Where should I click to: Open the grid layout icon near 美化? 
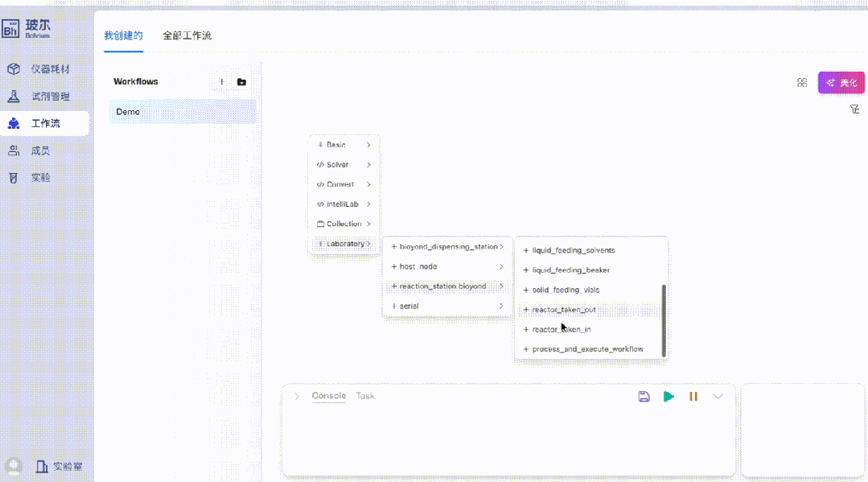click(802, 83)
